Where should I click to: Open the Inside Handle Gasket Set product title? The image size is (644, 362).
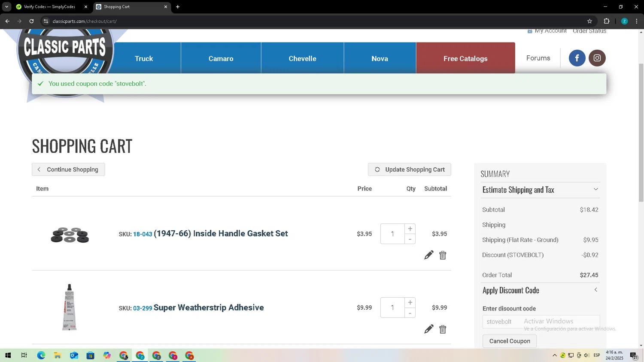pos(221,233)
